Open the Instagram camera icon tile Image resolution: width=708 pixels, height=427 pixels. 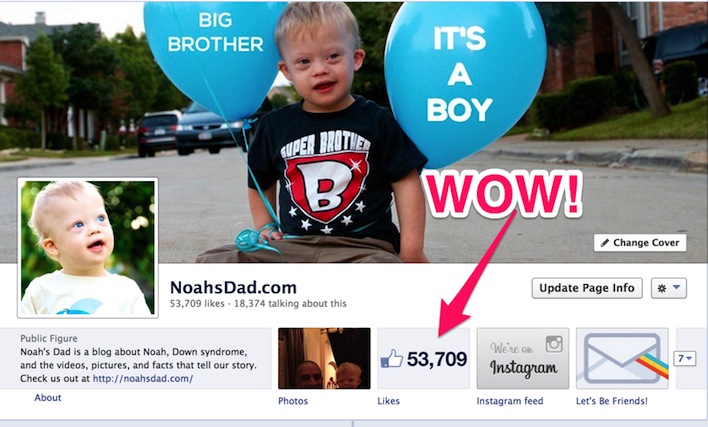[x=523, y=358]
